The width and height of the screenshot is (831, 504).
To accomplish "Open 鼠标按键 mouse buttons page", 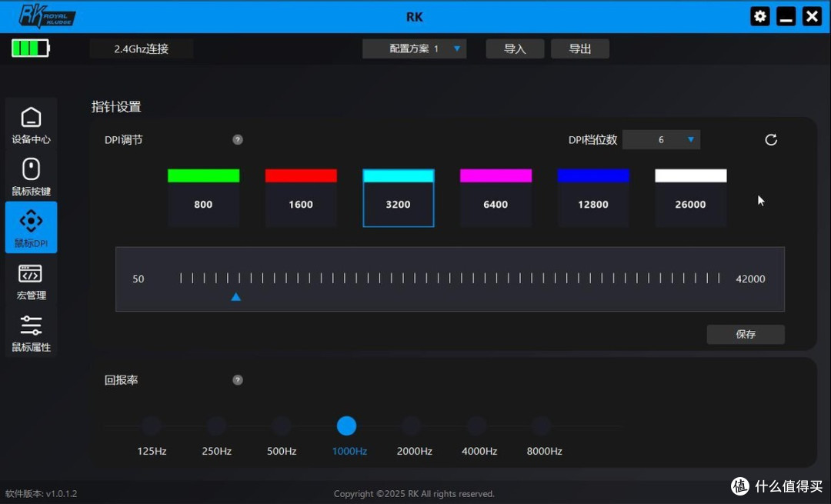I will 32,176.
